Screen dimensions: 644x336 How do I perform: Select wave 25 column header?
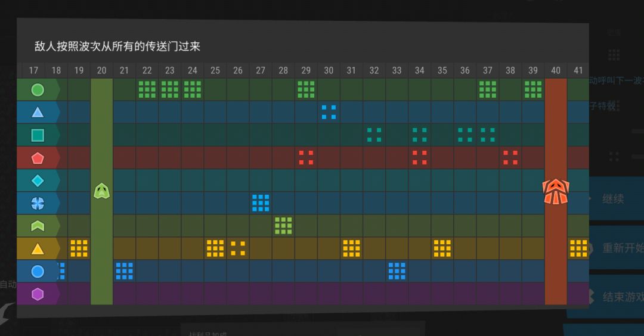click(215, 70)
